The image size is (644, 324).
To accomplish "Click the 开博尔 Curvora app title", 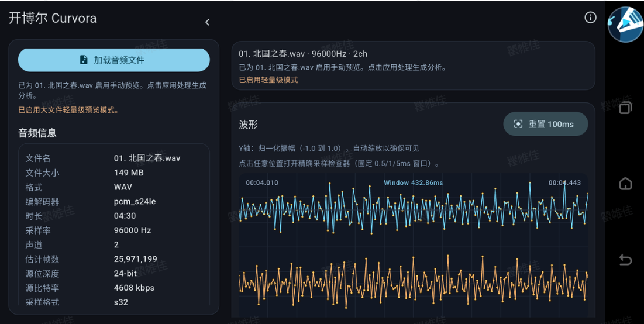I will pos(53,18).
